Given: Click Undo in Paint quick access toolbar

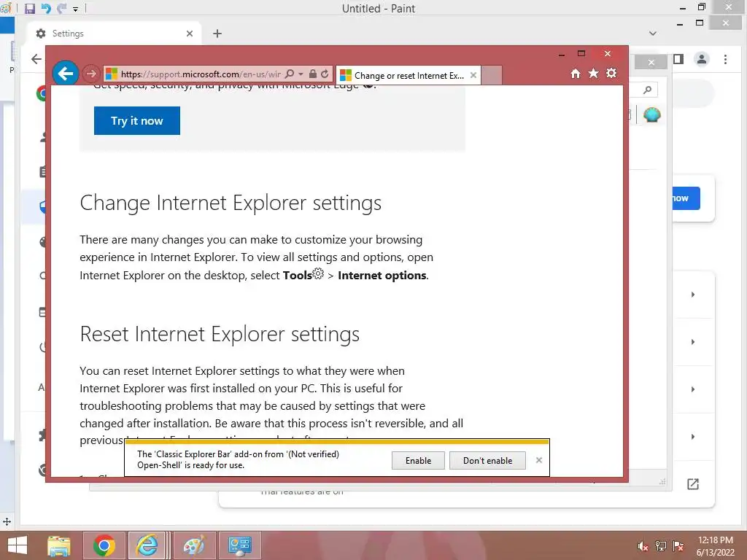Looking at the screenshot, I should tap(46, 9).
